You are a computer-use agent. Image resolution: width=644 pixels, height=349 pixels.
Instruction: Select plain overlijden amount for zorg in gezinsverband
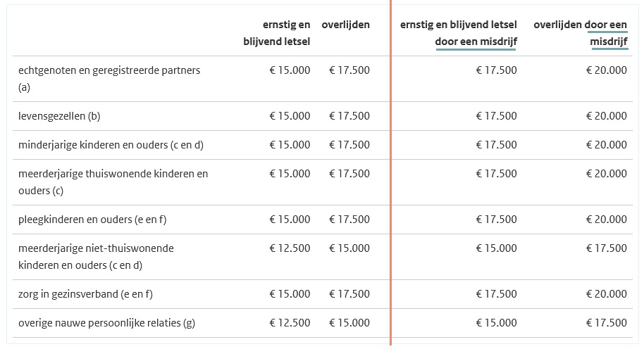(x=349, y=294)
